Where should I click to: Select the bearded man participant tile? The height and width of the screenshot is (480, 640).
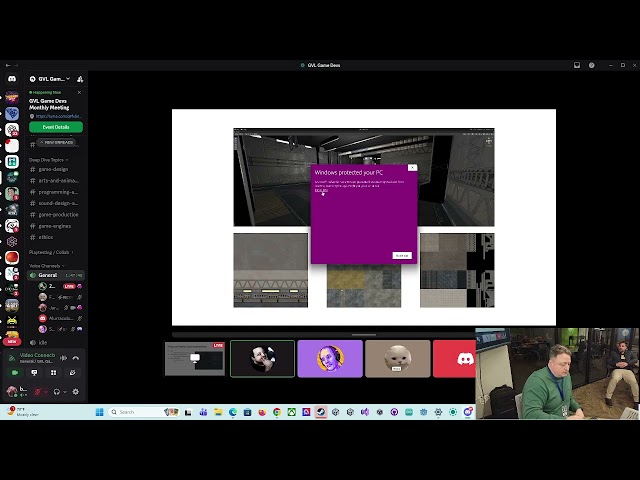[x=262, y=359]
